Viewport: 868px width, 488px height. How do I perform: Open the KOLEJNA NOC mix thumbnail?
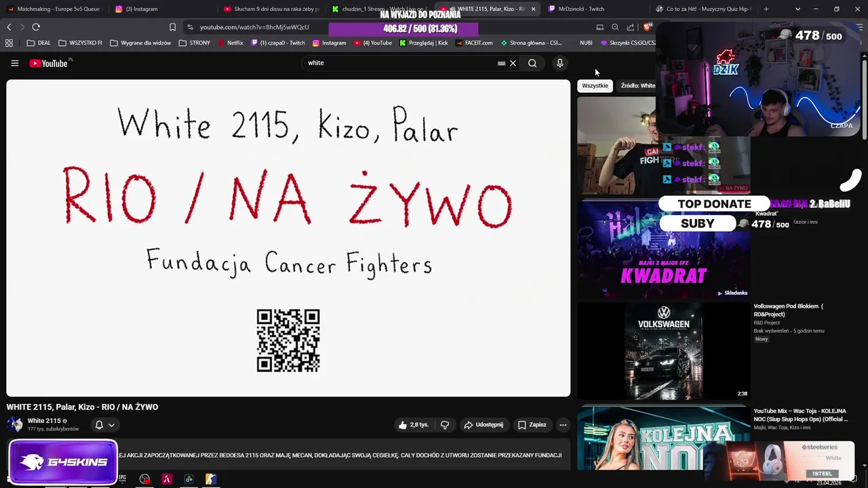[663, 438]
